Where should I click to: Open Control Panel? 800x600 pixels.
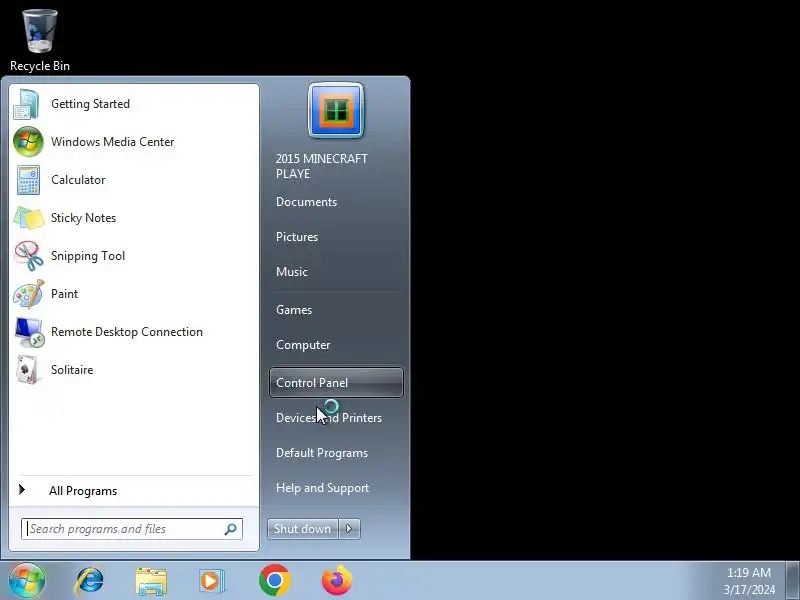point(336,383)
